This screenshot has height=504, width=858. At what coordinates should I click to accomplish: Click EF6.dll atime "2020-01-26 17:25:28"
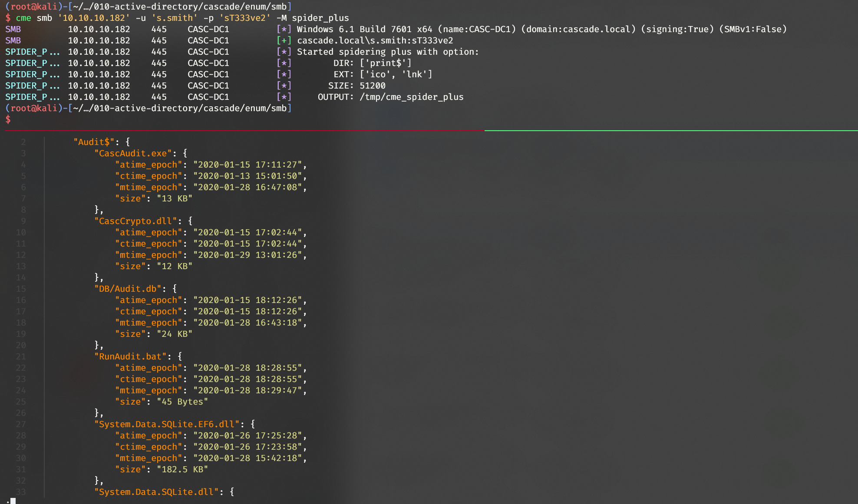247,435
